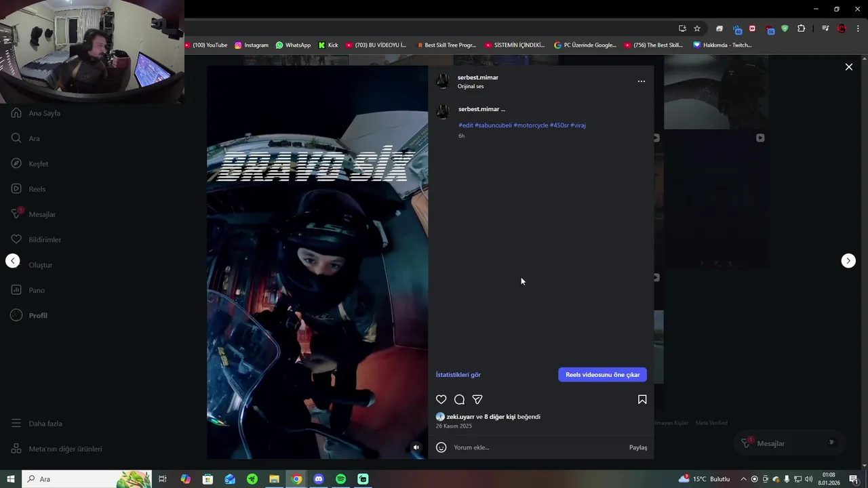Go to next post arrow
The image size is (868, 488).
[848, 261]
